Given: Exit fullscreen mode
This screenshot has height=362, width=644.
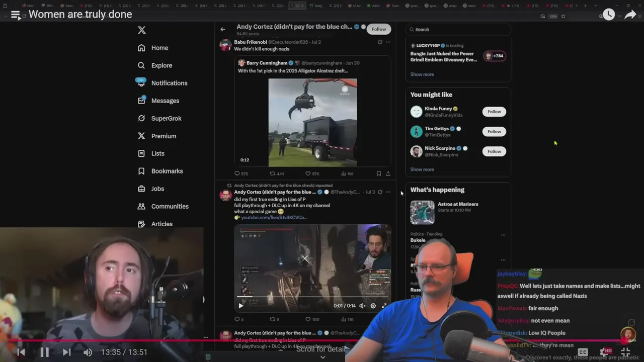Looking at the screenshot, I should point(625,352).
